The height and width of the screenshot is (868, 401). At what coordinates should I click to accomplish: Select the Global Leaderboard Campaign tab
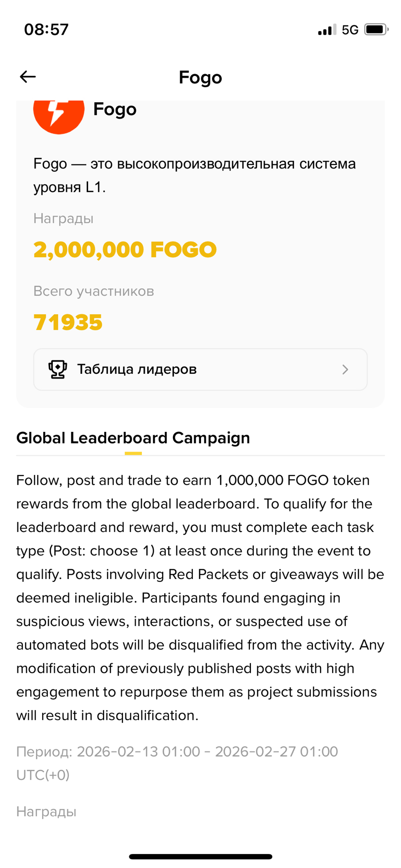tap(133, 438)
